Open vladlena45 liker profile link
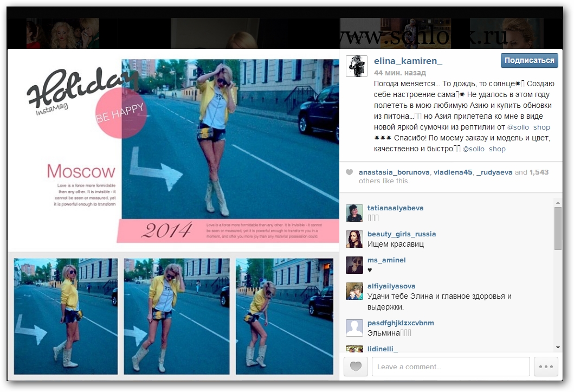The image size is (574, 392). click(x=452, y=172)
